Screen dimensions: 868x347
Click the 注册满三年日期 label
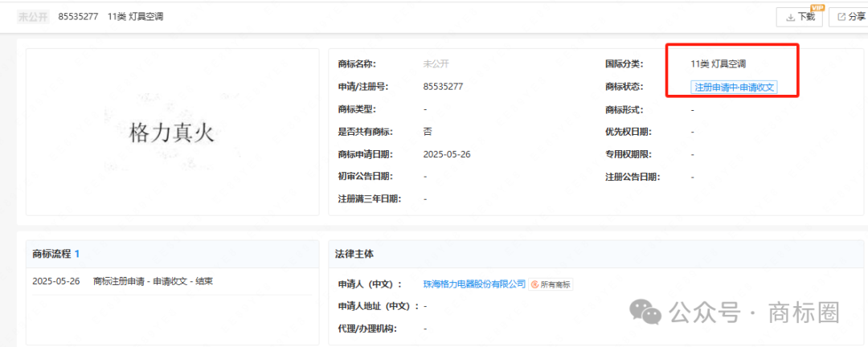370,198
